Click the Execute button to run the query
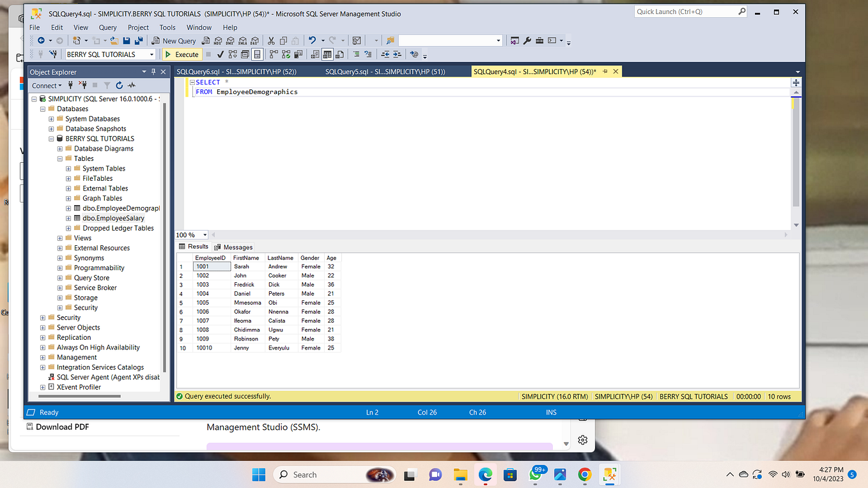This screenshot has width=868, height=488. [x=182, y=54]
